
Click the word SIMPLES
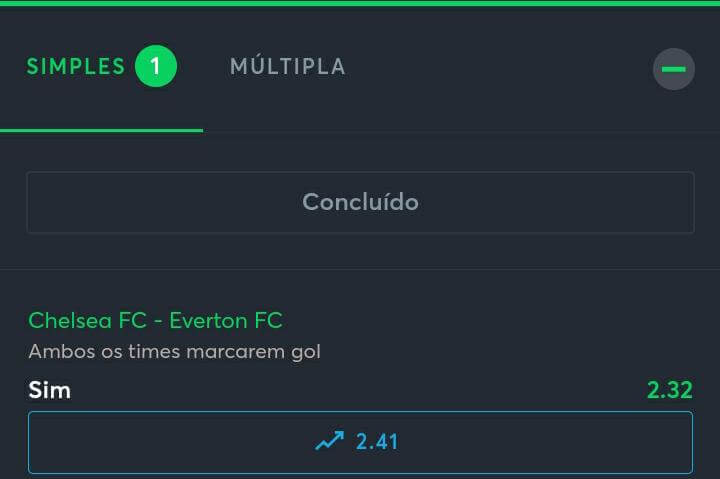click(x=76, y=67)
